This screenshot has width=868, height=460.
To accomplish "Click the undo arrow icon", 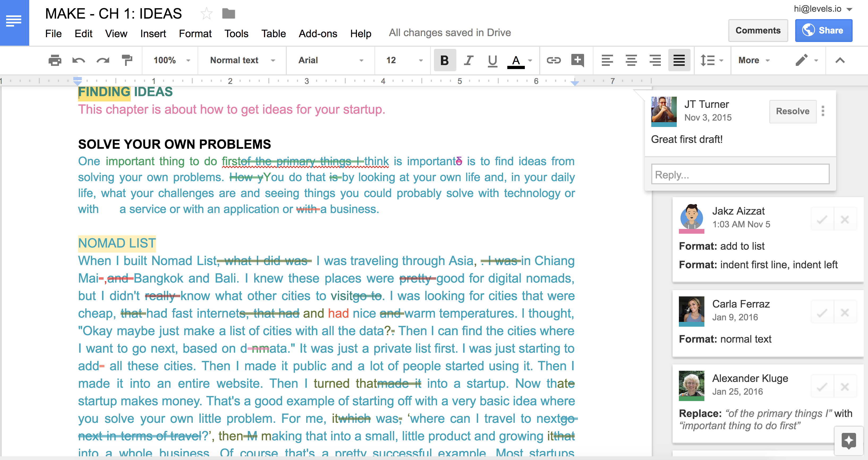I will 79,60.
